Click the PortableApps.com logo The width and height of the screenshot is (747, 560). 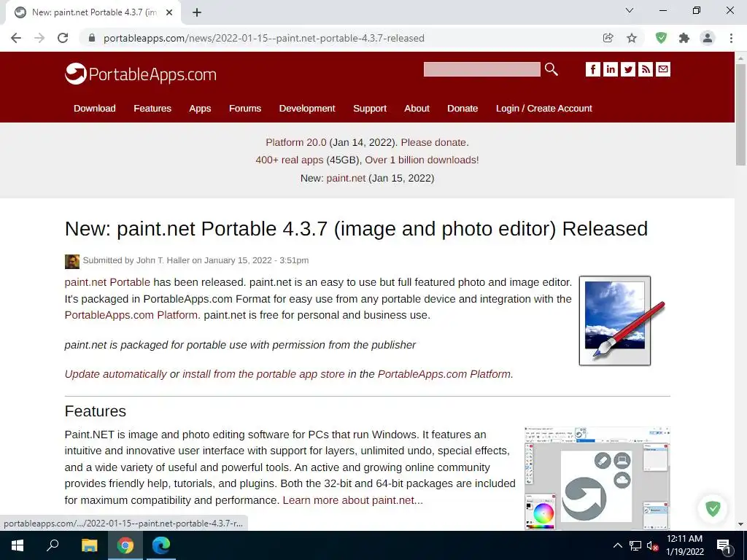click(x=141, y=74)
